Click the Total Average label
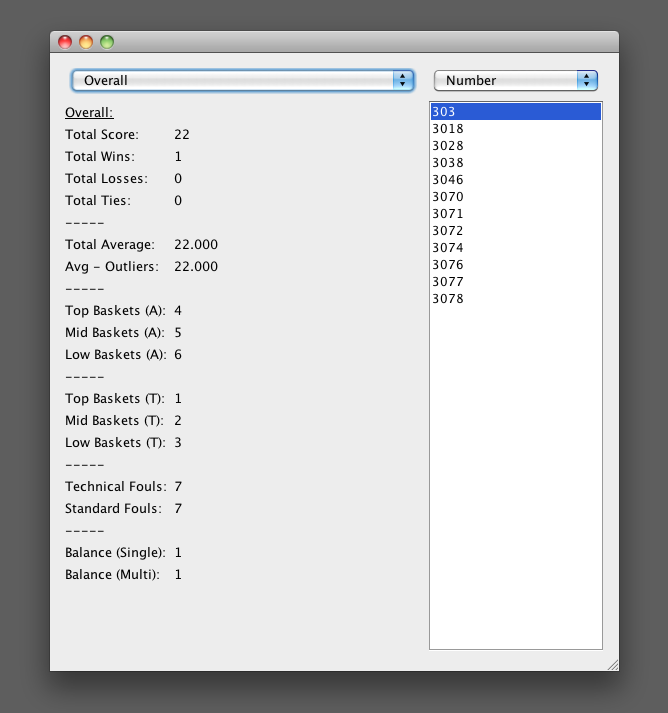The image size is (668, 713). click(110, 245)
